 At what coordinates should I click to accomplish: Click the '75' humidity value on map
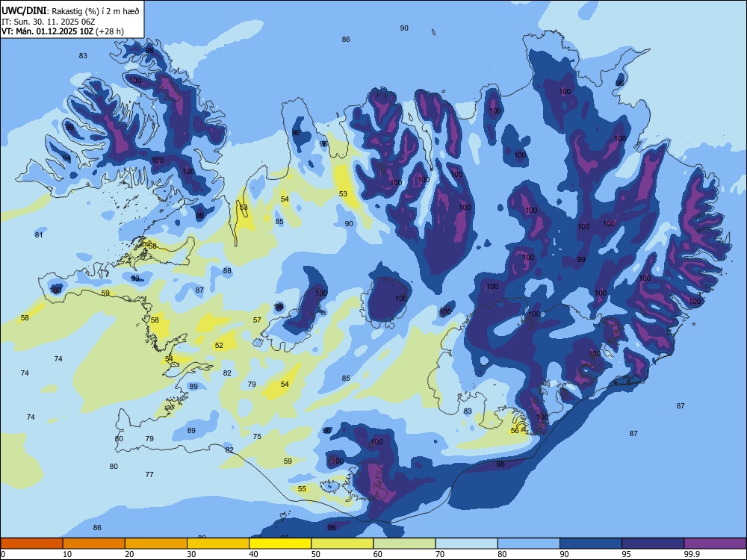click(x=257, y=436)
